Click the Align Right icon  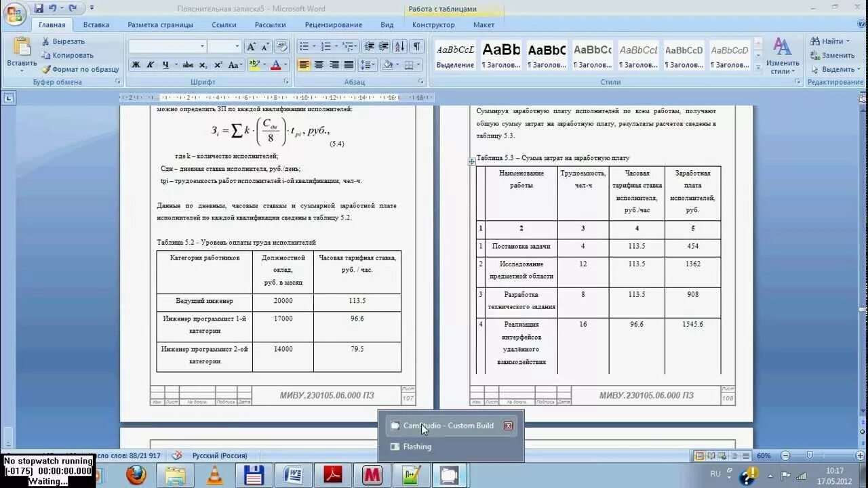pyautogui.click(x=333, y=65)
